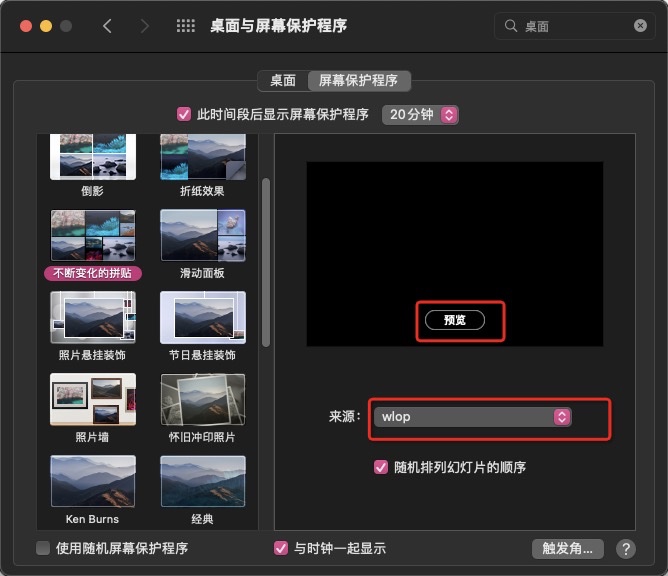Click the 预览 preview button
Screen dimensions: 668x576
point(454,320)
